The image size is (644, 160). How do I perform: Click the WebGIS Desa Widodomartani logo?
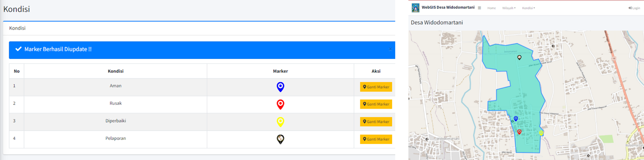pos(415,8)
